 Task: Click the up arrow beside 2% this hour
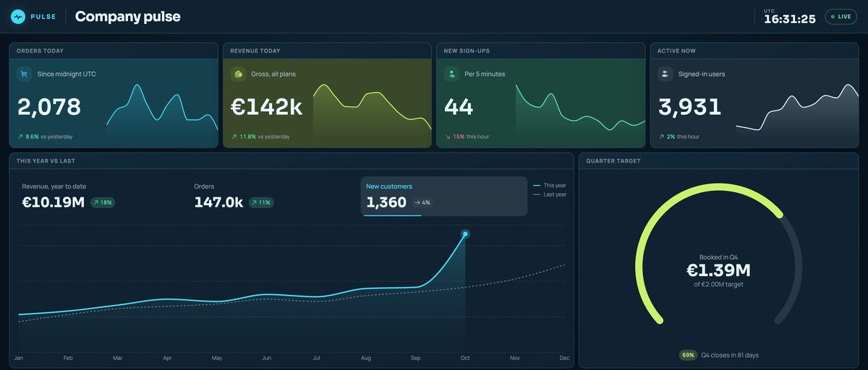(x=661, y=137)
